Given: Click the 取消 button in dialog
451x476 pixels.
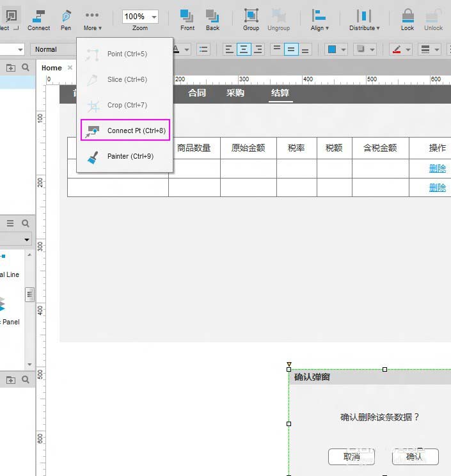Looking at the screenshot, I should (x=351, y=457).
